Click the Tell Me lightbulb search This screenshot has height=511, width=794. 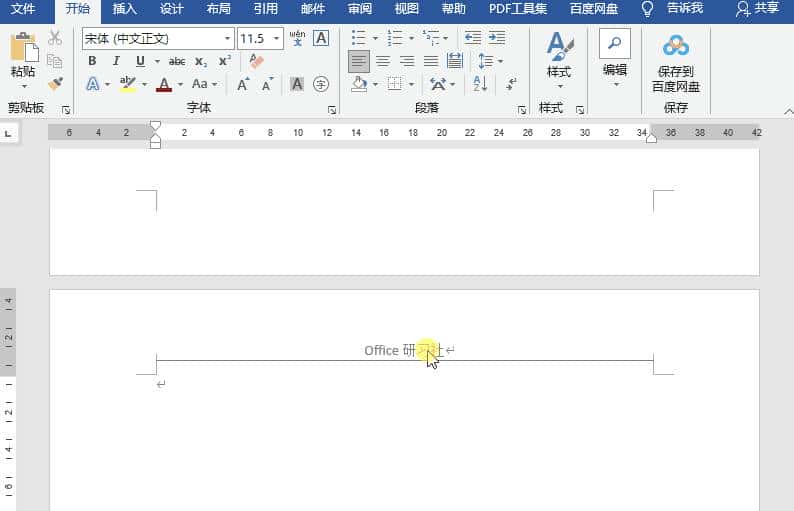pos(647,9)
